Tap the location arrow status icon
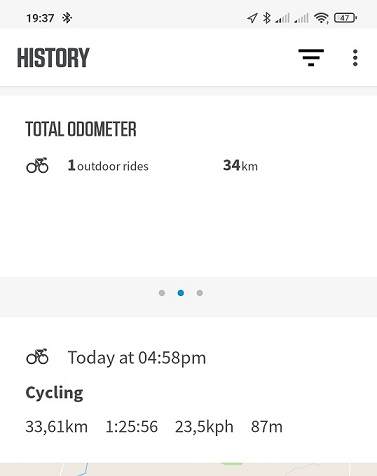 coord(252,18)
